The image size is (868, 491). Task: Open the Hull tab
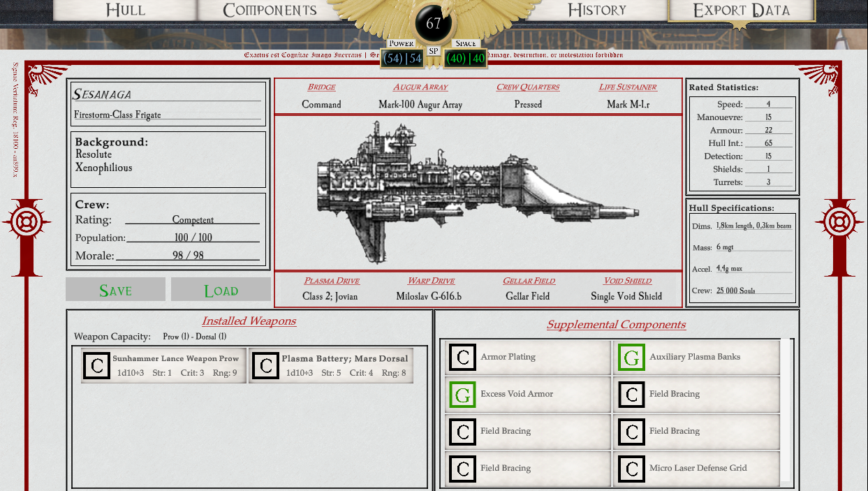coord(126,10)
